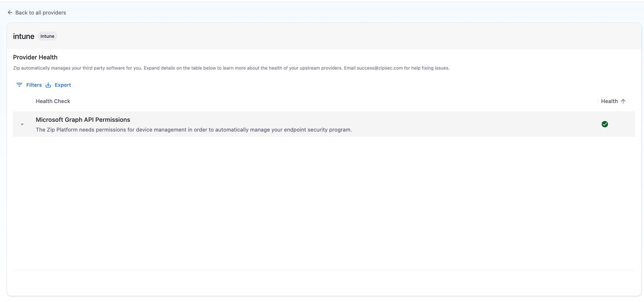Click column separator before Health header
The width and height of the screenshot is (644, 302).
coord(598,101)
